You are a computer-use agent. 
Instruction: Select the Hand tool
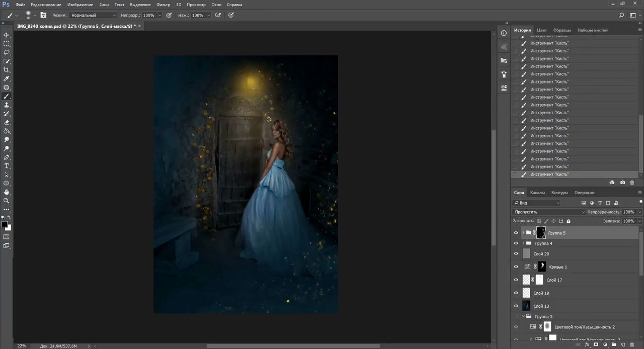7,192
